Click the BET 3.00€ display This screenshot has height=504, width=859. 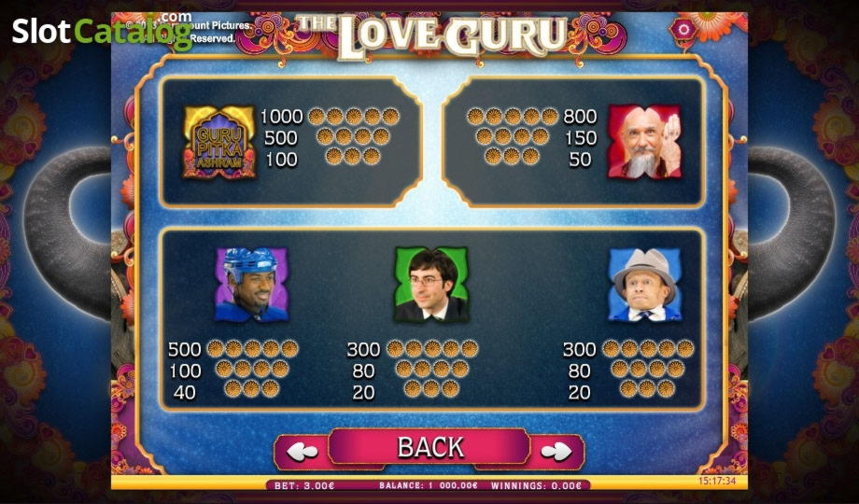click(x=304, y=485)
